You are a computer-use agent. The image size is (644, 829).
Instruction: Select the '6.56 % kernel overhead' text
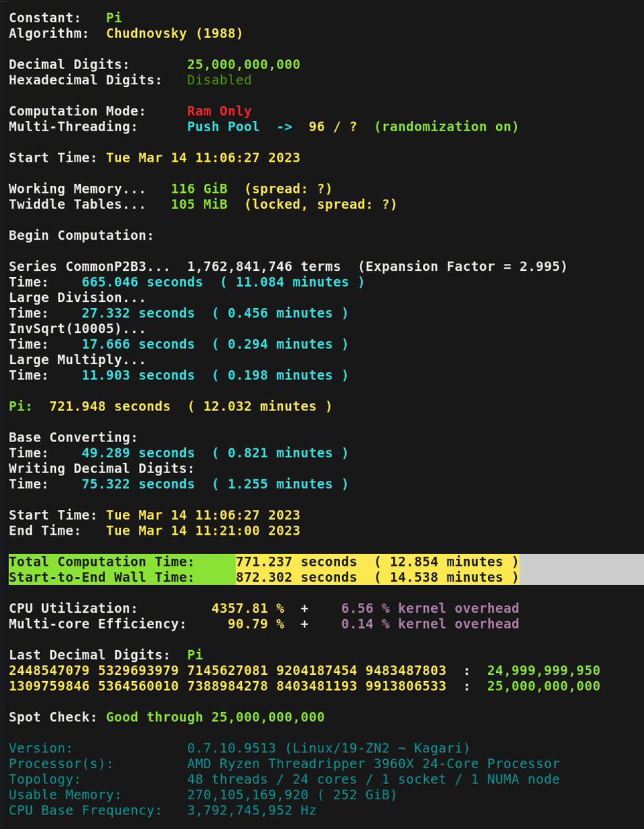[x=430, y=608]
